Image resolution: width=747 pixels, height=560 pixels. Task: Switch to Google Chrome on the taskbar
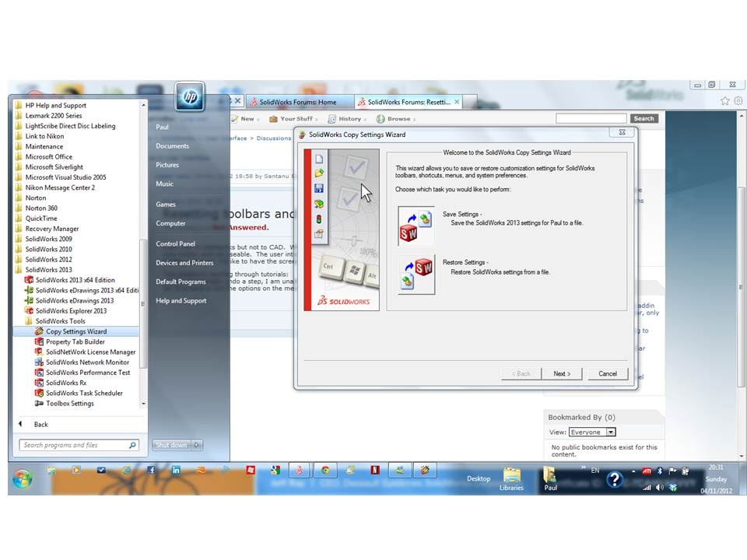(x=325, y=471)
